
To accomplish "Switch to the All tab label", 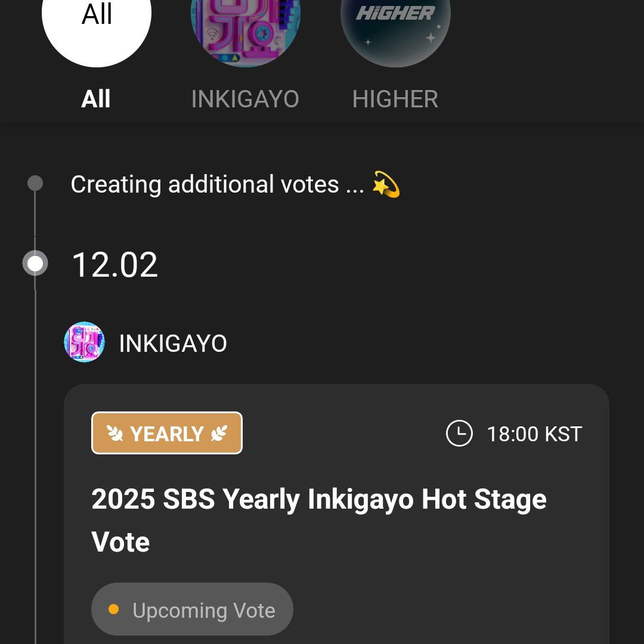I will (96, 99).
